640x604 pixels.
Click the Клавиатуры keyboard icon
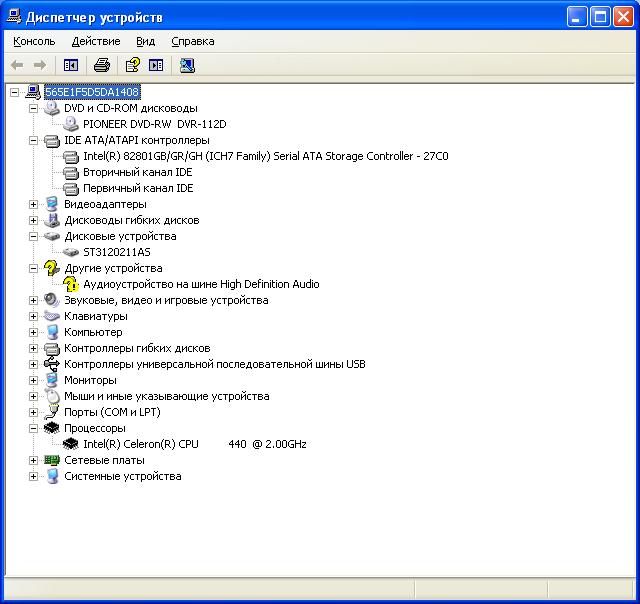click(52, 316)
